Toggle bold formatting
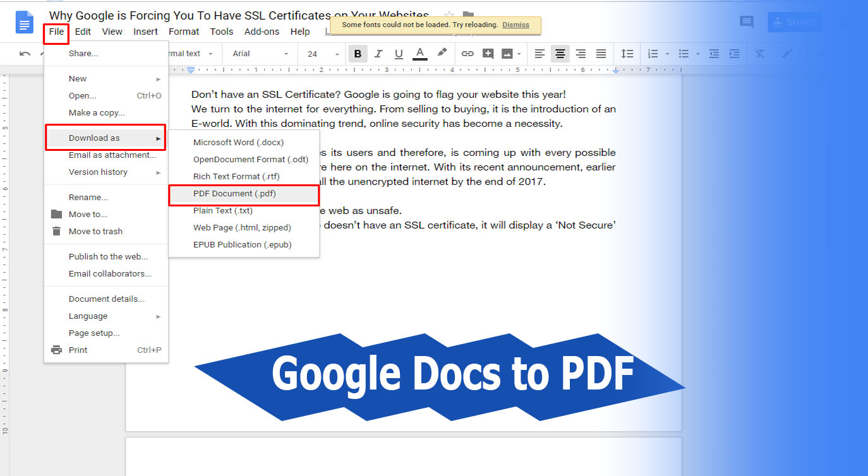The image size is (868, 476). click(358, 54)
